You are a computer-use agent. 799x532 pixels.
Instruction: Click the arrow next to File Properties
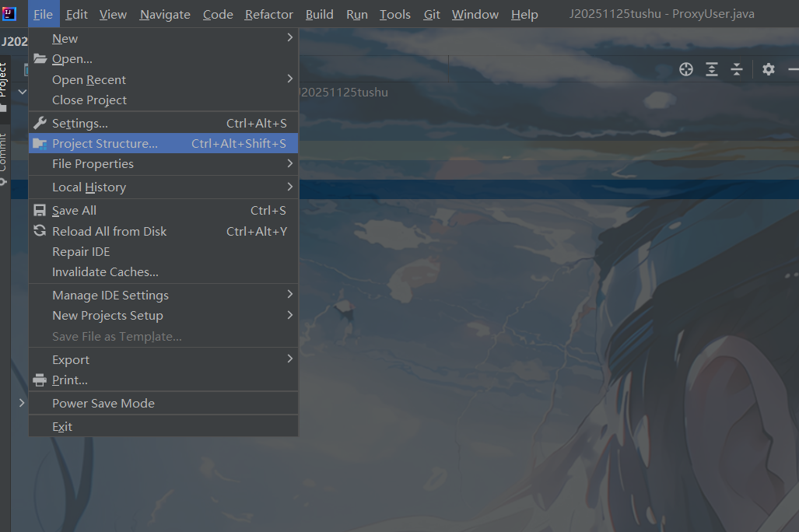290,163
